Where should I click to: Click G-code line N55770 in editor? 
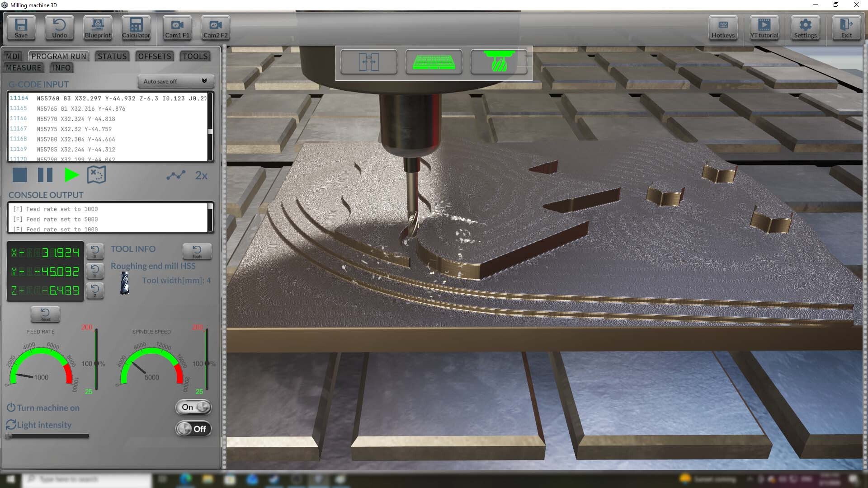[76, 119]
